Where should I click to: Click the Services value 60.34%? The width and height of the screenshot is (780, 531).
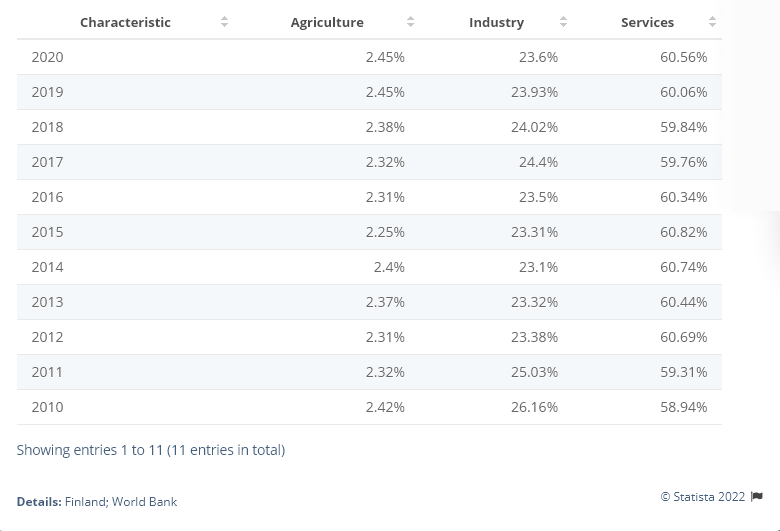[x=683, y=197]
